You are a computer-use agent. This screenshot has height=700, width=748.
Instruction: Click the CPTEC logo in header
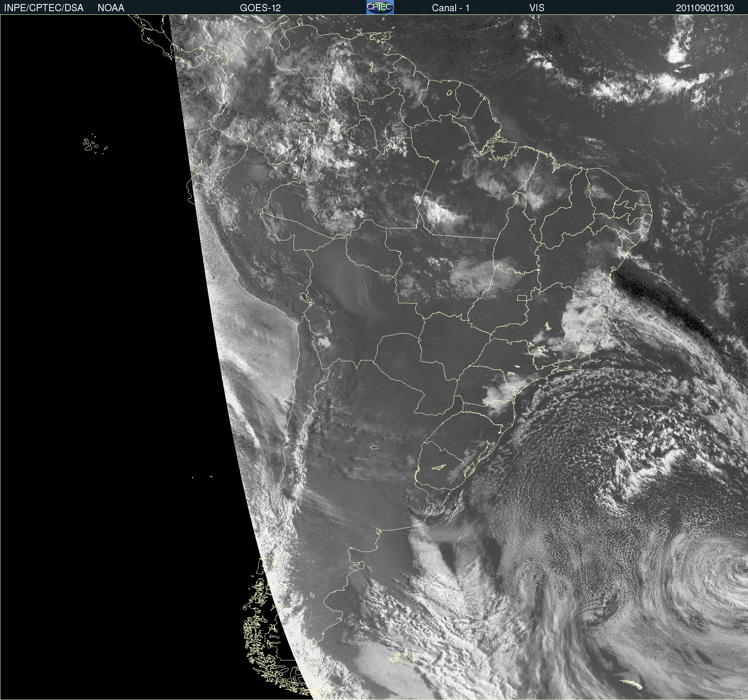tap(380, 7)
